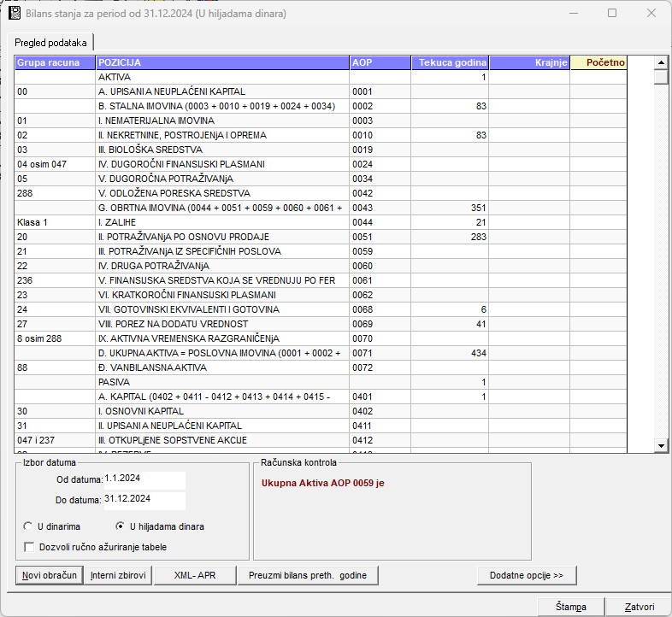Select the 'I. ZALIHE' row
The image size is (672, 617).
222,222
